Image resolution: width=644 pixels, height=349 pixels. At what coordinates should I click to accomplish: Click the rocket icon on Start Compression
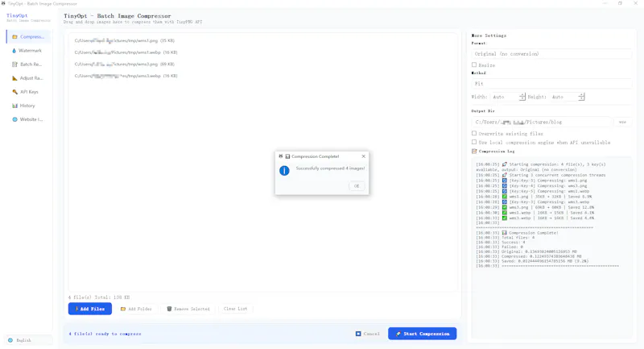[398, 334]
